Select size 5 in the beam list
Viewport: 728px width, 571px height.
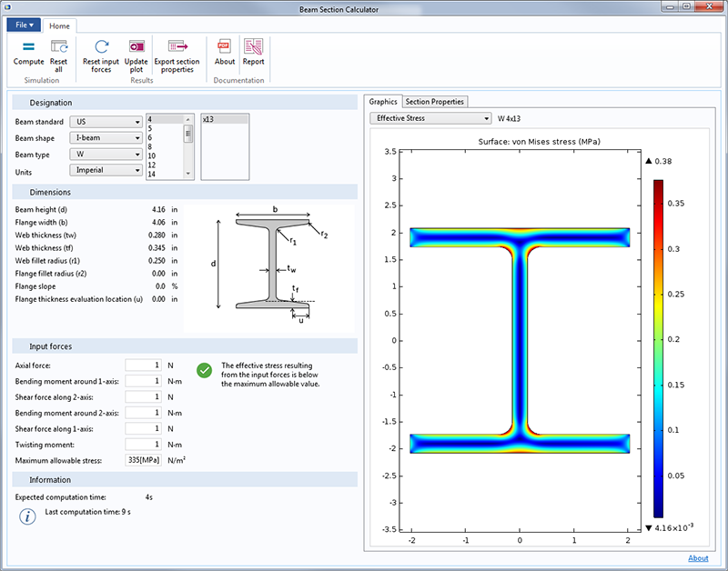tap(166, 128)
